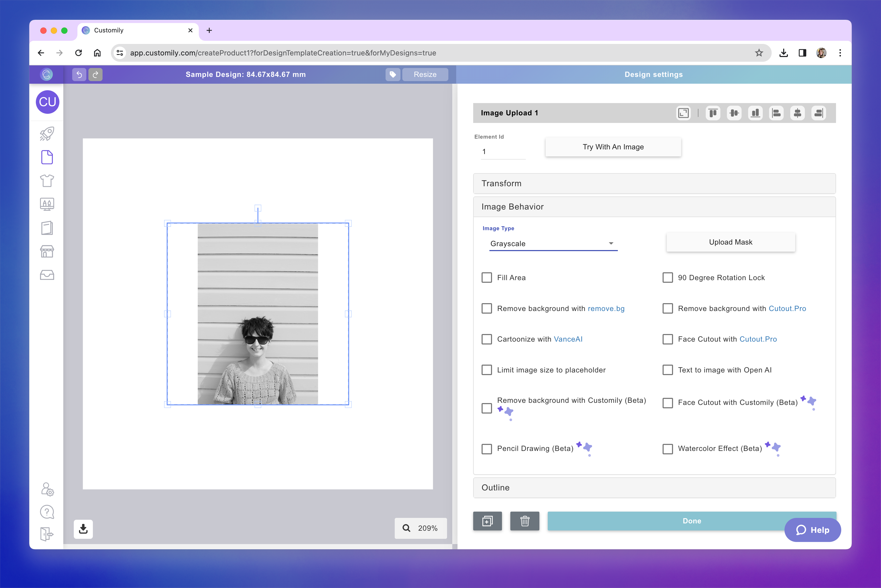
Task: Enable the Fill Area checkbox
Action: tap(487, 278)
